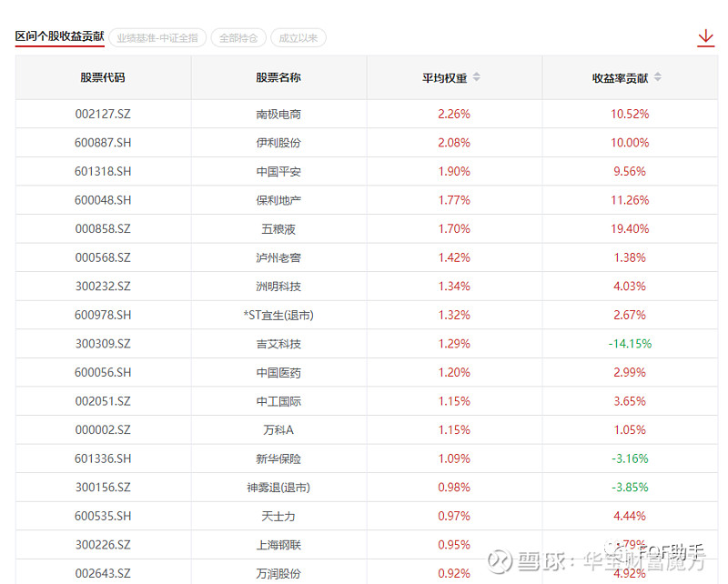The height and width of the screenshot is (584, 728).
Task: Click stock code 002643.SZ
Action: click(x=103, y=574)
